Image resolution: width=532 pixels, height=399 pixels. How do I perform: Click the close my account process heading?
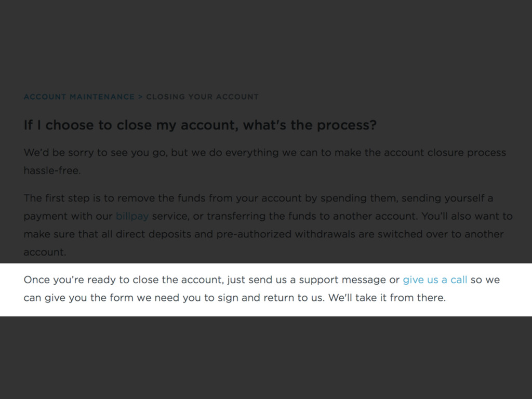point(200,125)
